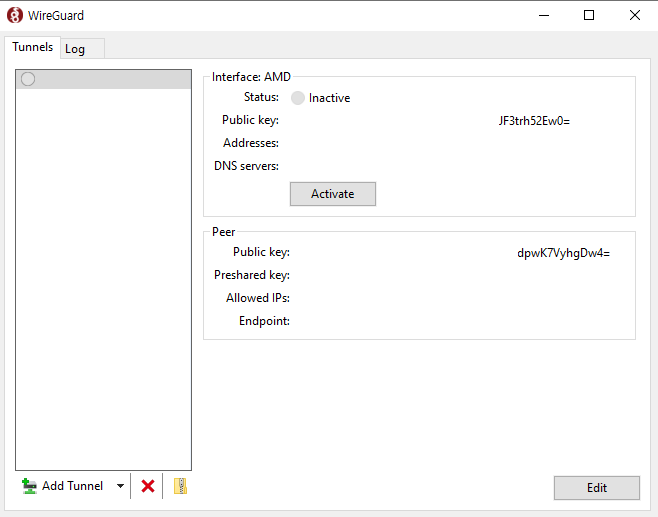
Task: Activate the AMD tunnel
Action: (333, 194)
